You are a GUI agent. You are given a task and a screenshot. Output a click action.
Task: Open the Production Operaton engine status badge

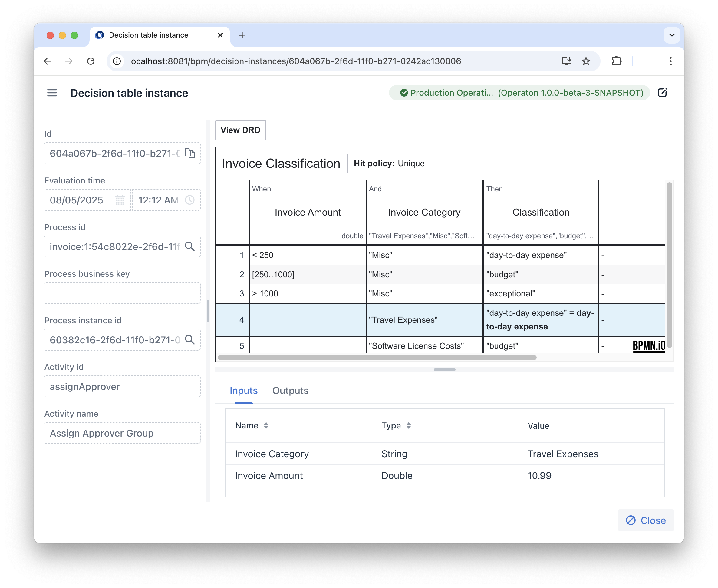519,93
